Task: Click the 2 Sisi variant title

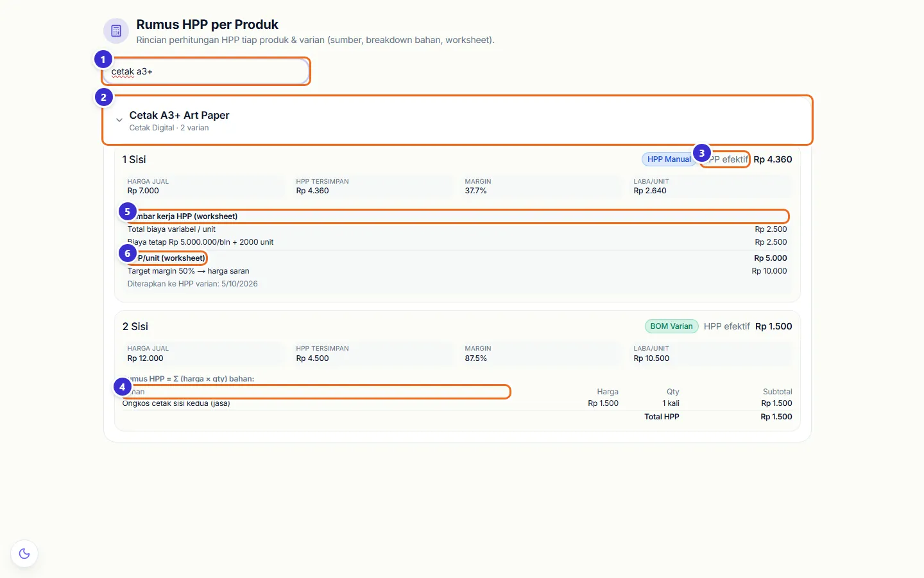Action: [x=135, y=326]
